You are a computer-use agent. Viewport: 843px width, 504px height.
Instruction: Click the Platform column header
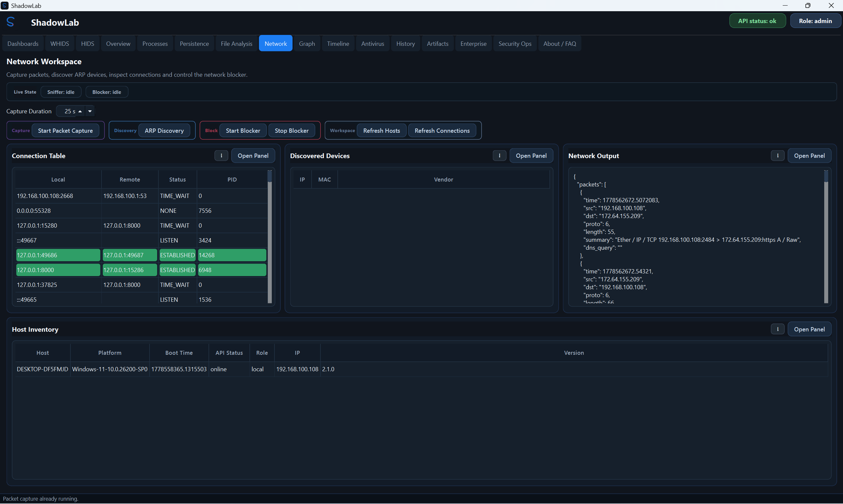[x=110, y=353]
